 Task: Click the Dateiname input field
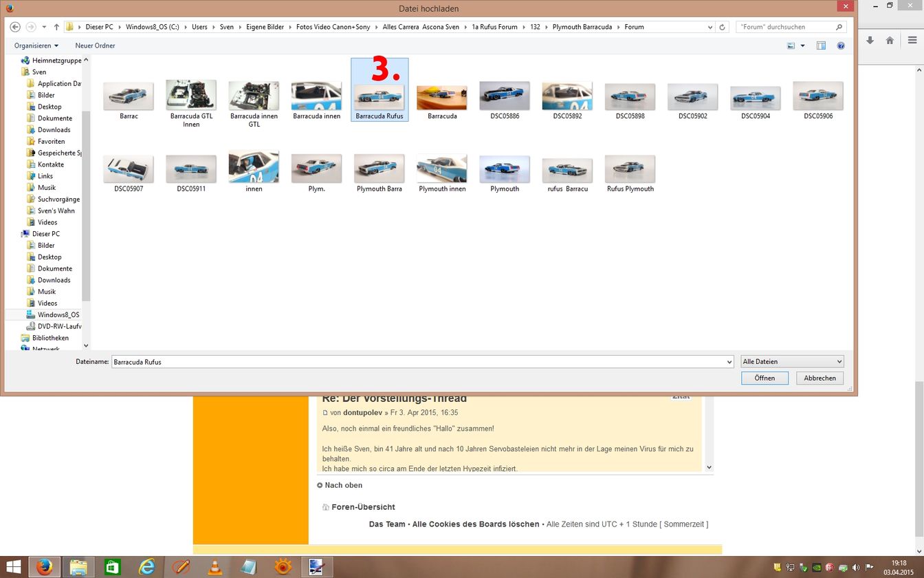tap(419, 361)
